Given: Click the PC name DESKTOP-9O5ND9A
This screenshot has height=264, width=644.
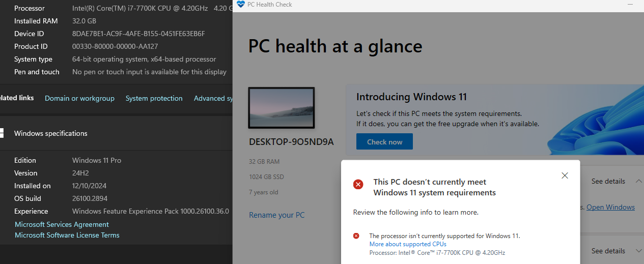Looking at the screenshot, I should coord(291,142).
